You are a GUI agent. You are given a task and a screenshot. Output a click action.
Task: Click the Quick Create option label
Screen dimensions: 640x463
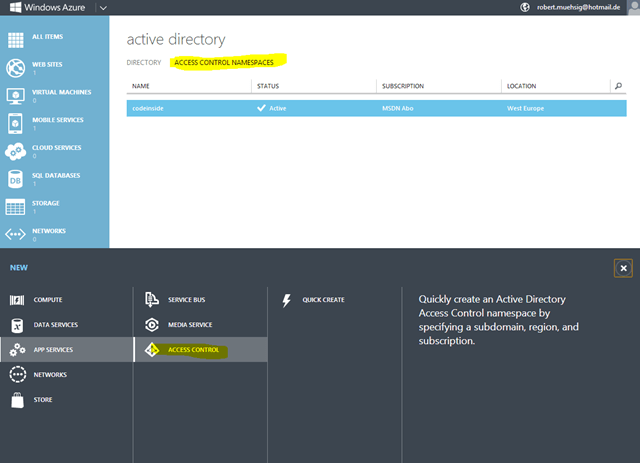click(x=323, y=300)
